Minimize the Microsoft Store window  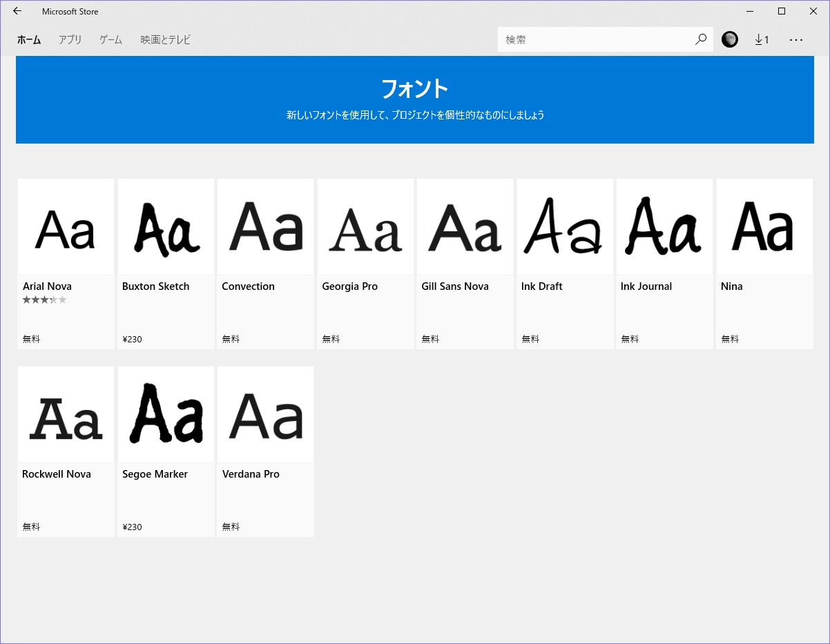pos(750,11)
